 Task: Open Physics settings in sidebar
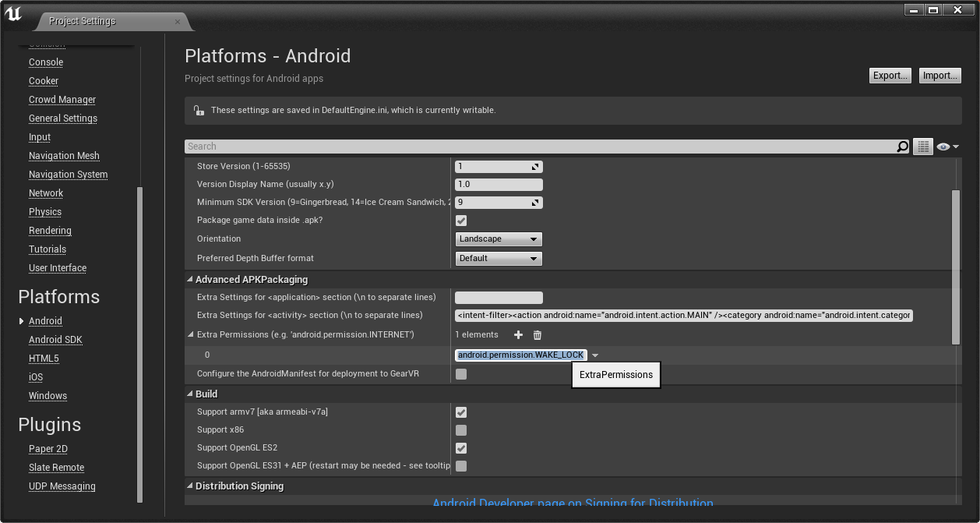point(45,212)
